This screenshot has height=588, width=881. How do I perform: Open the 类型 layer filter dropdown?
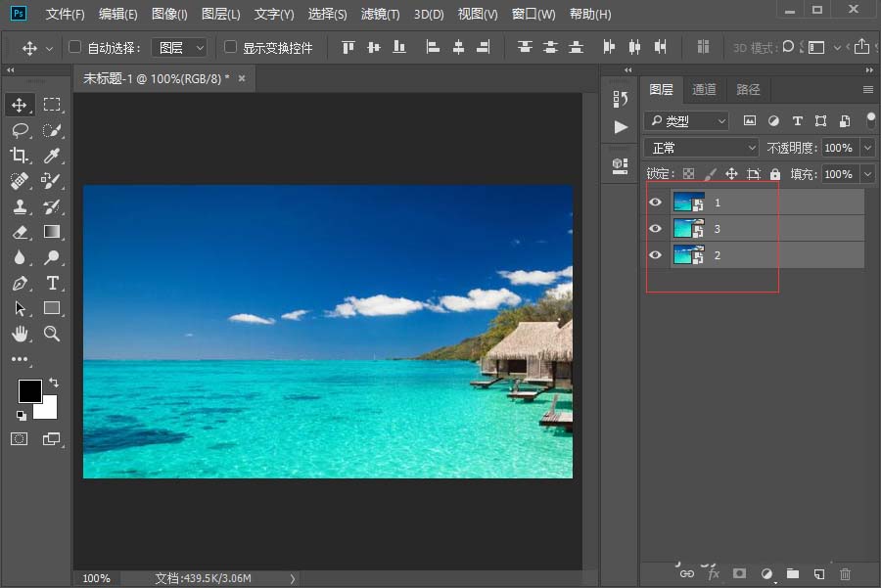[687, 121]
